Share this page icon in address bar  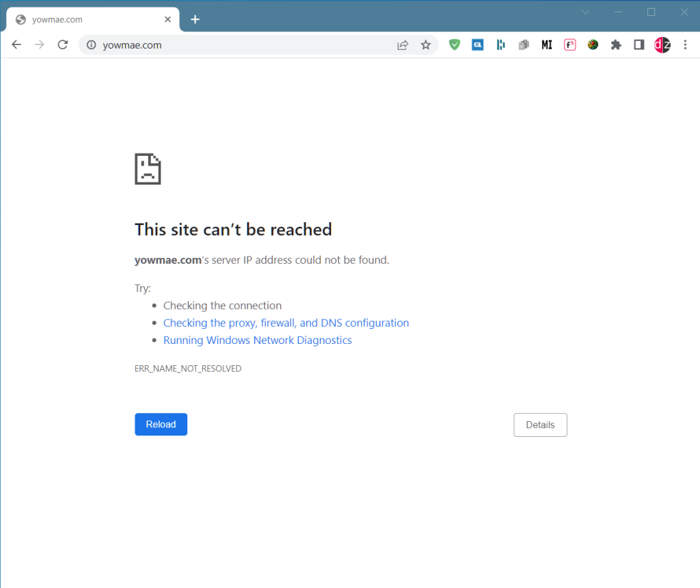click(403, 44)
